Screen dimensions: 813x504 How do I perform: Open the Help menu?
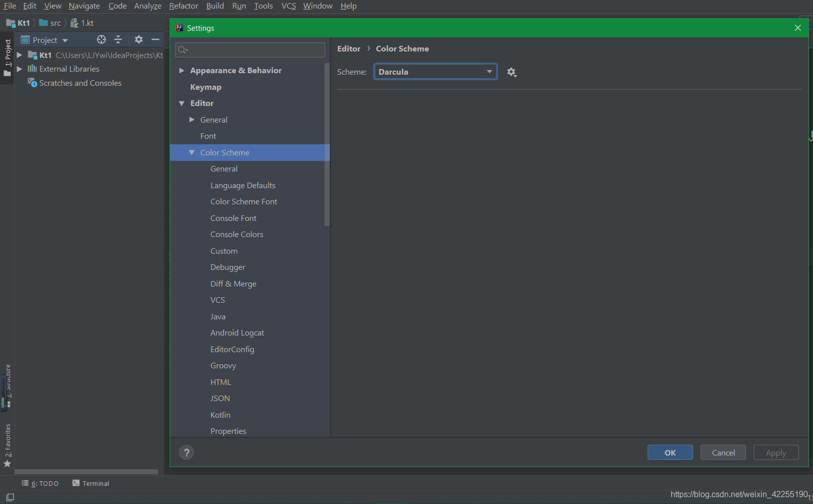pyautogui.click(x=349, y=6)
